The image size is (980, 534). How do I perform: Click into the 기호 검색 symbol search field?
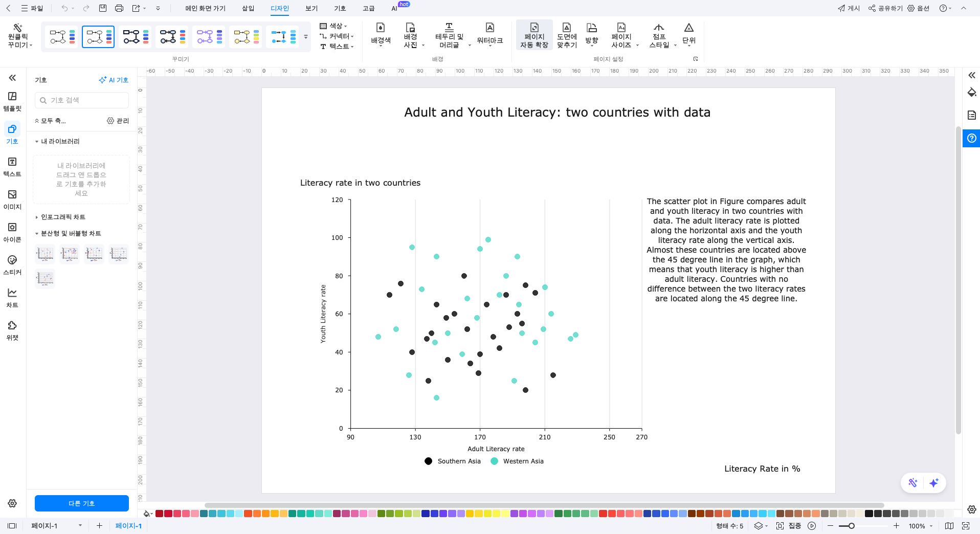pos(82,100)
